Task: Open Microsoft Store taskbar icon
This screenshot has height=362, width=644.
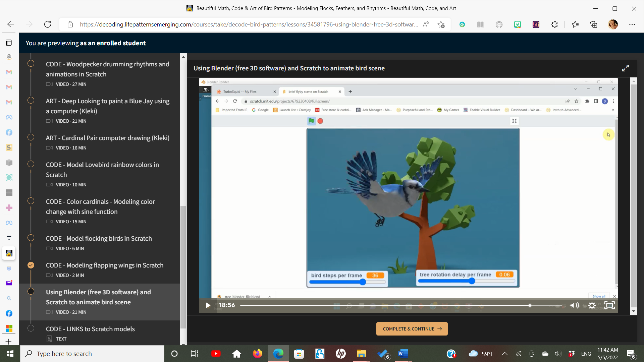Action: point(299,354)
